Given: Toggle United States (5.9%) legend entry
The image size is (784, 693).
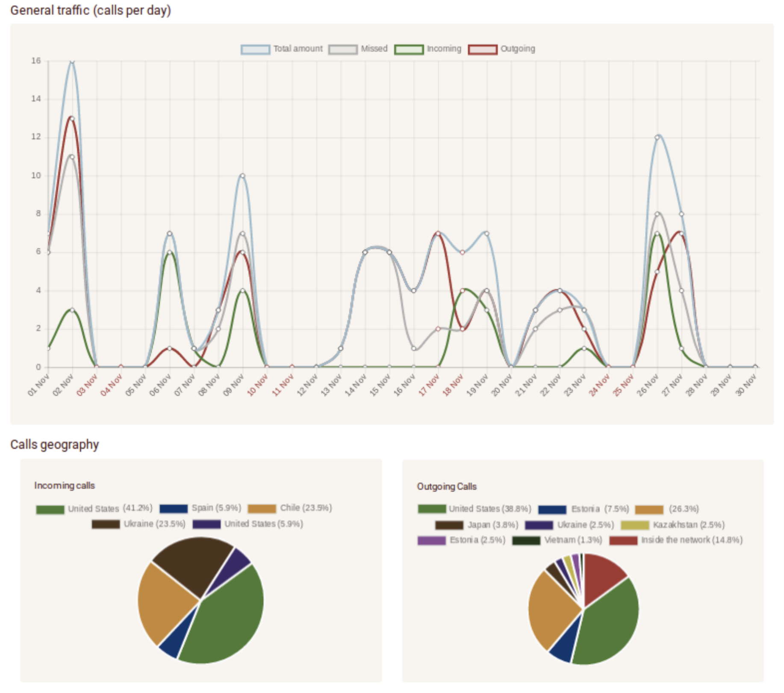Looking at the screenshot, I should coord(248,524).
